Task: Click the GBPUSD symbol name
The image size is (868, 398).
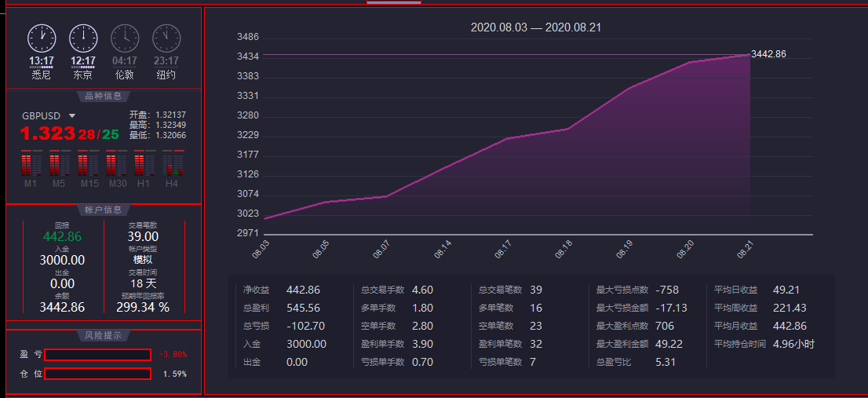Action: [42, 115]
